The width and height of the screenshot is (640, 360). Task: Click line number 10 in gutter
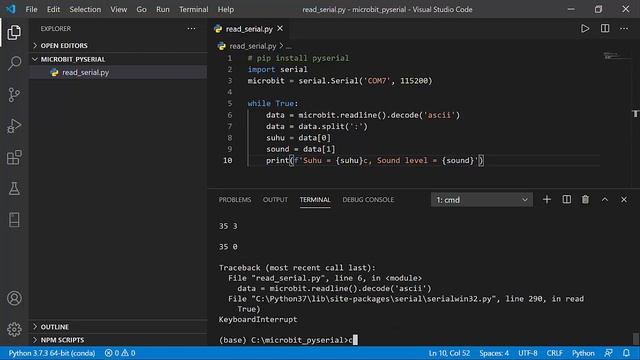[x=228, y=160]
